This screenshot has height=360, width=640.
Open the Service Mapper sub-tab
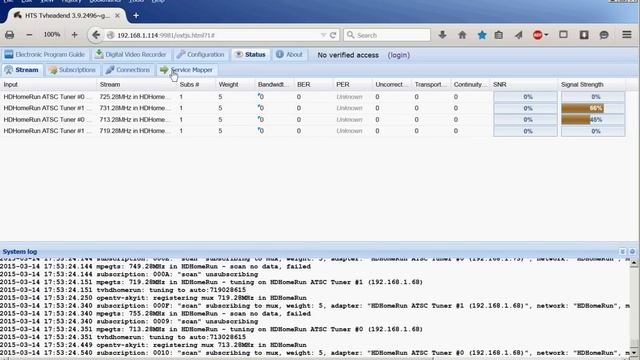[187, 70]
